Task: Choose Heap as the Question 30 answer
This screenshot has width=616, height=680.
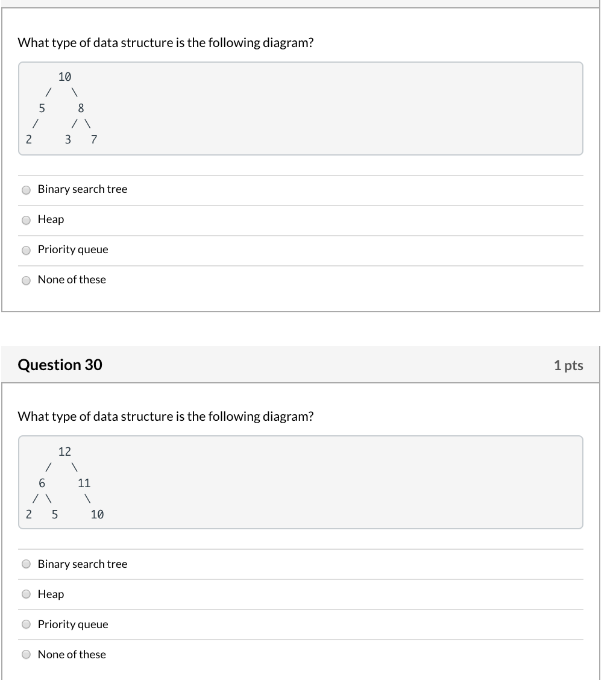Action: coord(26,594)
